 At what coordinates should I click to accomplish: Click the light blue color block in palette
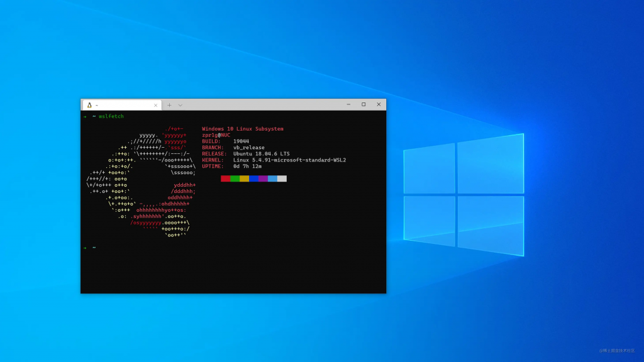click(x=273, y=178)
